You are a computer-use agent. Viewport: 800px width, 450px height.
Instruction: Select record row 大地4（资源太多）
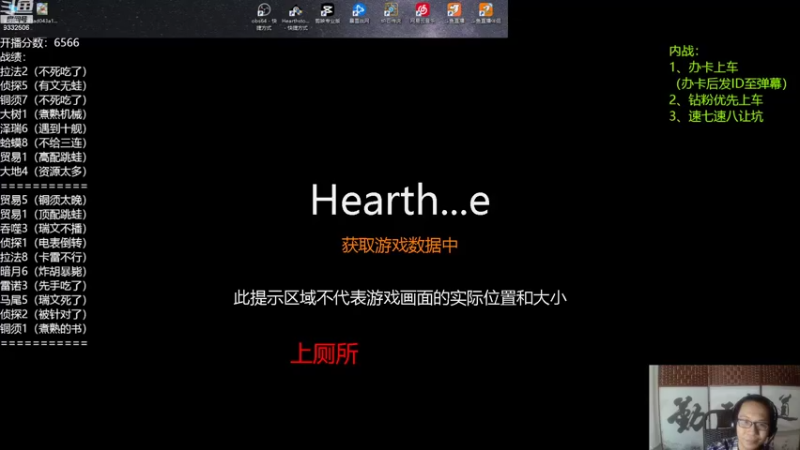click(x=44, y=171)
